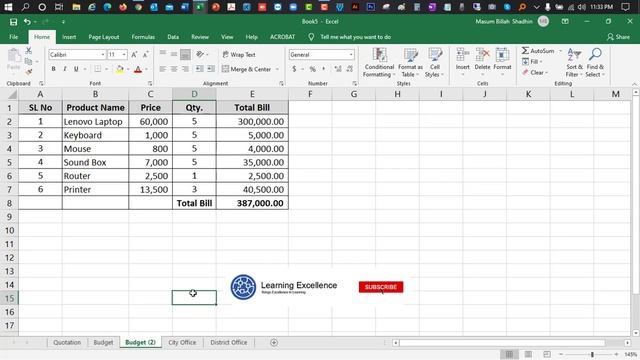Viewport: 640px width, 360px height.
Task: Open Conditional Formatting menu
Action: [379, 62]
